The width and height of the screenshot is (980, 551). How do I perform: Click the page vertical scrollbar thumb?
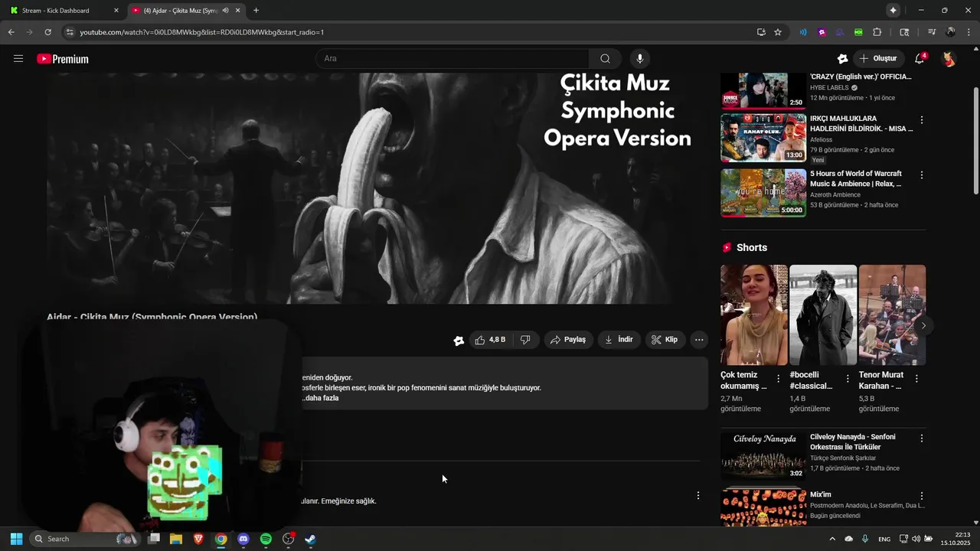click(x=975, y=142)
